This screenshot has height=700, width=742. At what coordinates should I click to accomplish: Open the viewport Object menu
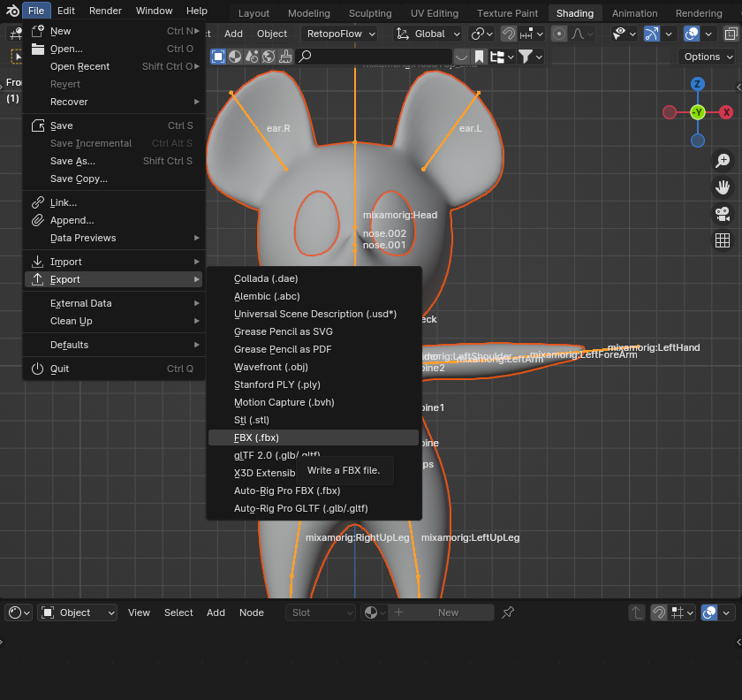(x=272, y=34)
